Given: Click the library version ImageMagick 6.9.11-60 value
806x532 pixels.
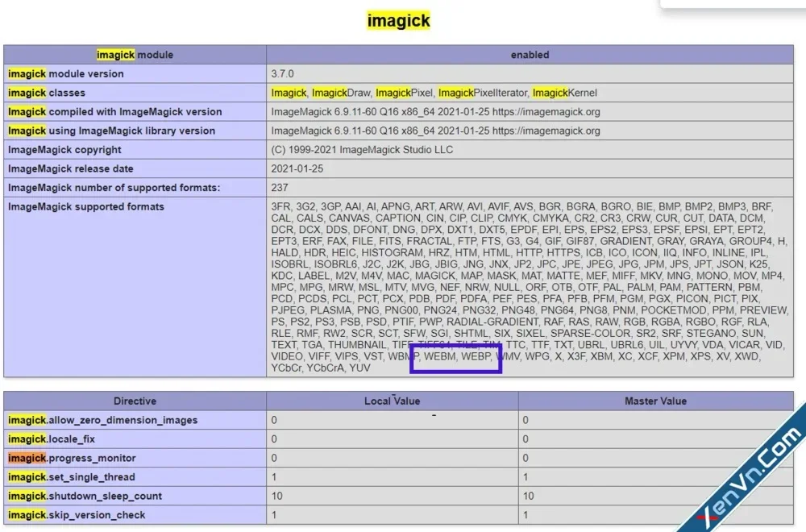Looking at the screenshot, I should coord(435,131).
